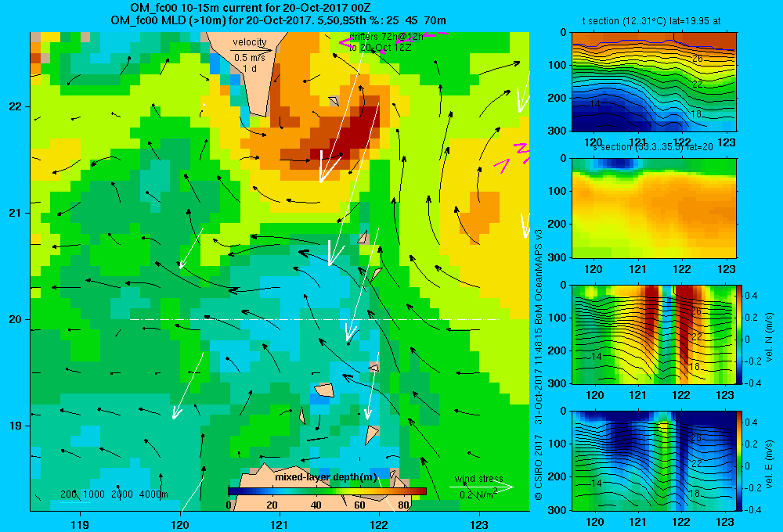Click the '80' tick under mixed-layer colorbar
This screenshot has width=783, height=532.
coord(403,505)
